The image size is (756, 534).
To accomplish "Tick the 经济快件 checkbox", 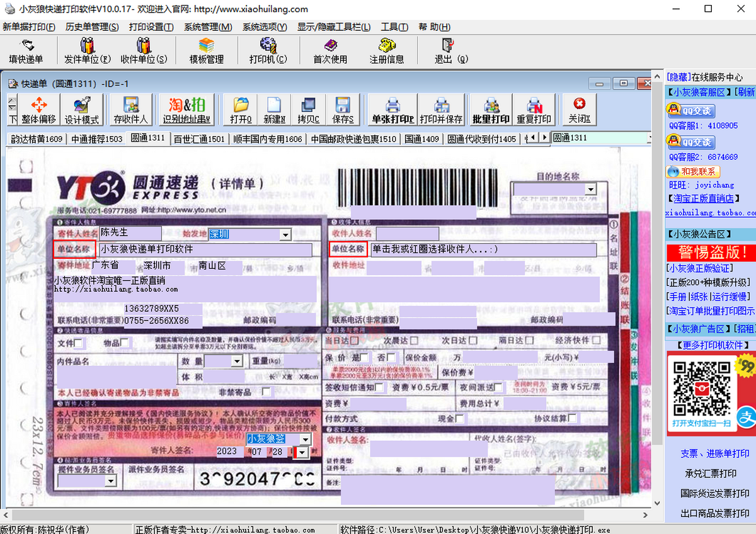I will click(596, 341).
